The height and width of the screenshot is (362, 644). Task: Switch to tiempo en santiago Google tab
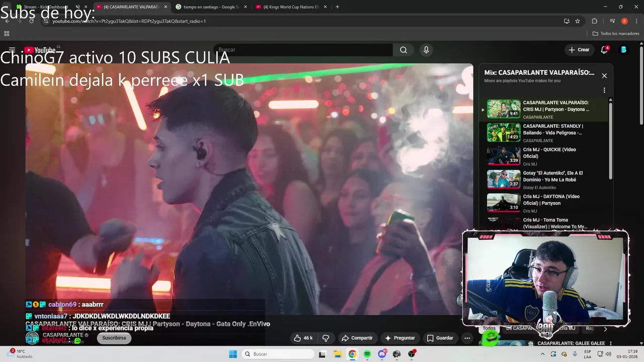pos(211,7)
